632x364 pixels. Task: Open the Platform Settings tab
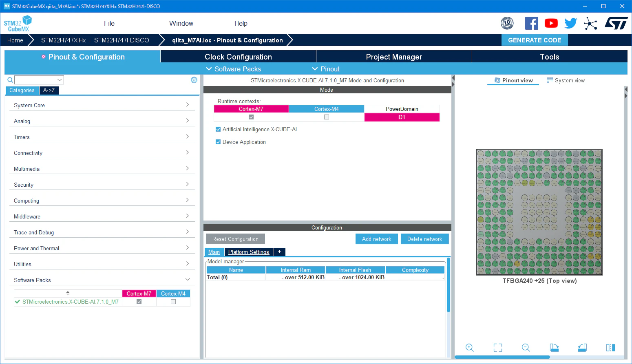(249, 252)
